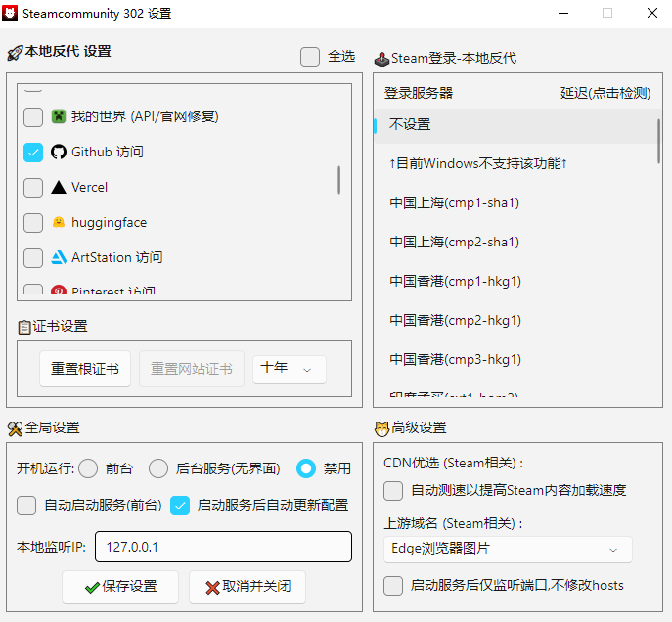Select the 前台 startup radio button
This screenshot has width=672, height=622.
[x=88, y=468]
